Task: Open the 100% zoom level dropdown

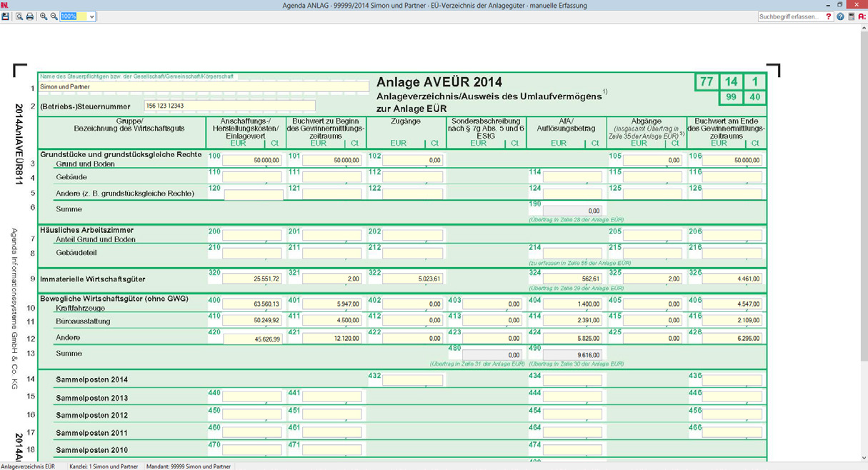Action: tap(91, 16)
